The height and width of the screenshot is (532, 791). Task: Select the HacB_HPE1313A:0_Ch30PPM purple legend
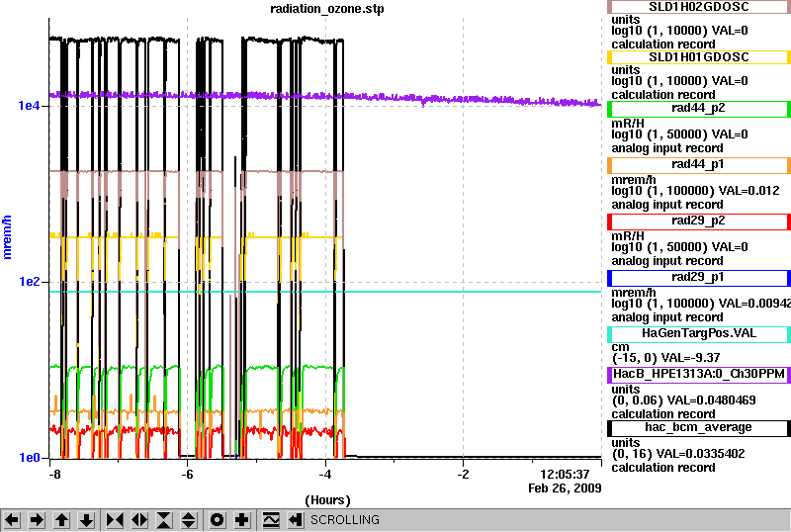[699, 375]
